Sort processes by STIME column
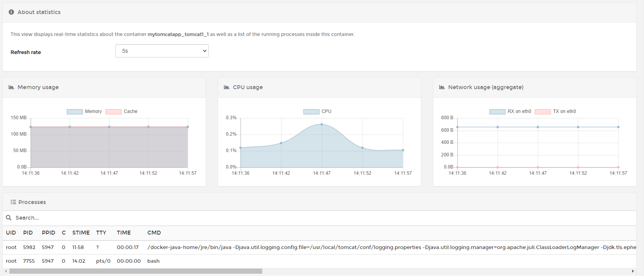 (81, 233)
